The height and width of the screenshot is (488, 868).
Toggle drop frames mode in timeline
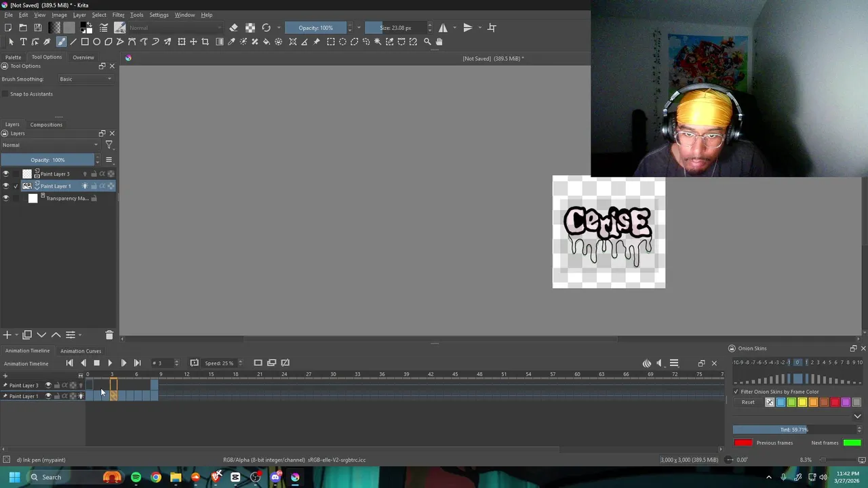[194, 363]
